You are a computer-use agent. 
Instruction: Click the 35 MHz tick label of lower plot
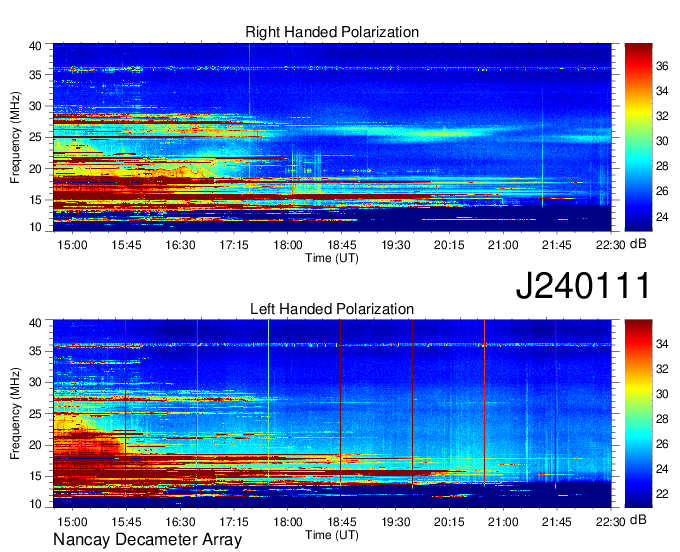click(35, 351)
